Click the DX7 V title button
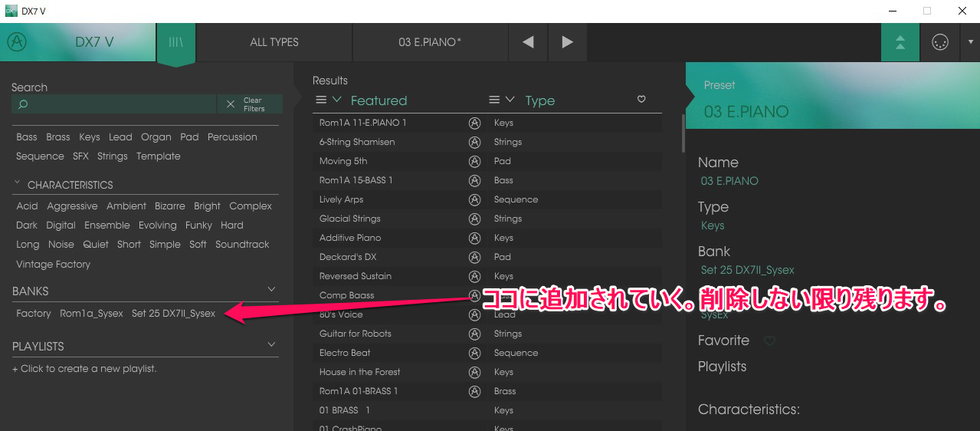Image resolution: width=980 pixels, height=431 pixels. pyautogui.click(x=94, y=42)
